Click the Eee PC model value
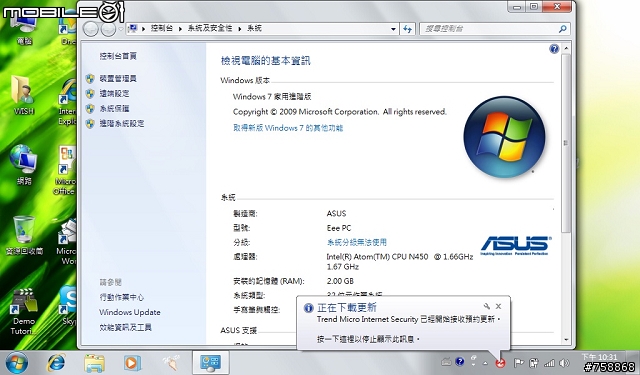Screen dimensions: 640x375 [339, 228]
